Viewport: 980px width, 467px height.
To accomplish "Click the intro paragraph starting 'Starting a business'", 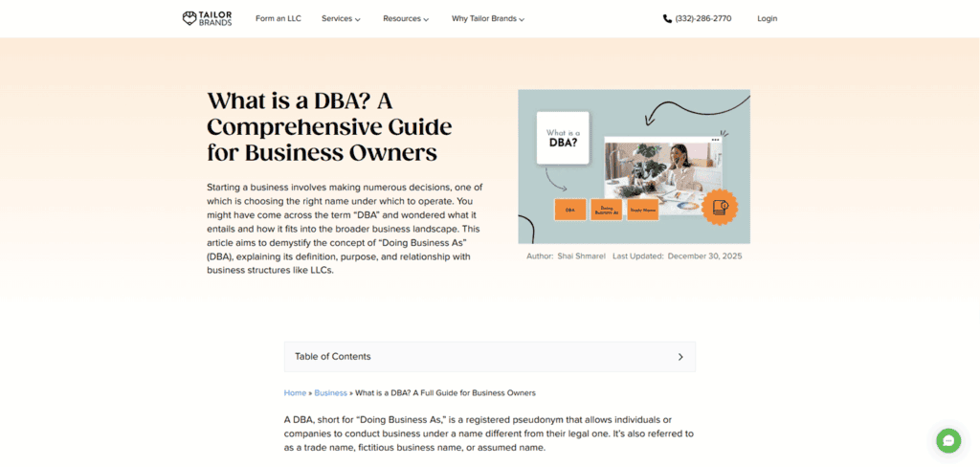I will click(345, 229).
